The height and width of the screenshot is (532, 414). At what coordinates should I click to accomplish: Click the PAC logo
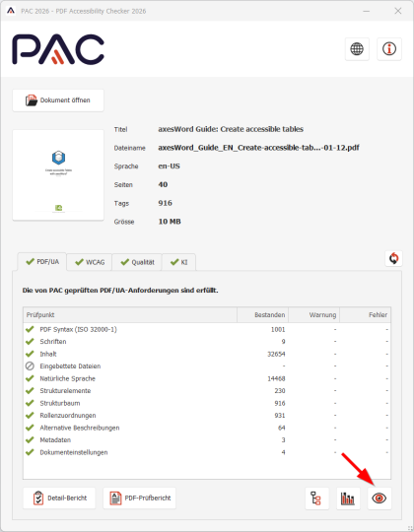click(58, 49)
